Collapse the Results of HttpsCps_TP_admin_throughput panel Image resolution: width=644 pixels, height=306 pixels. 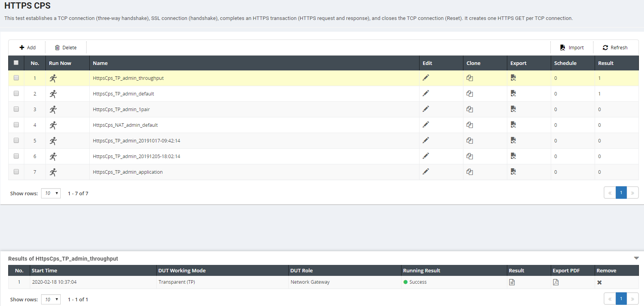(x=636, y=258)
